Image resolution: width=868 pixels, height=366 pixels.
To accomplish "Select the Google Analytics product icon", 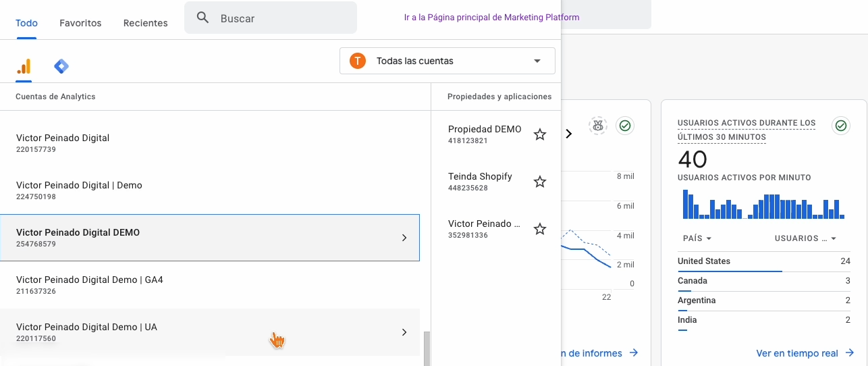I will (24, 66).
